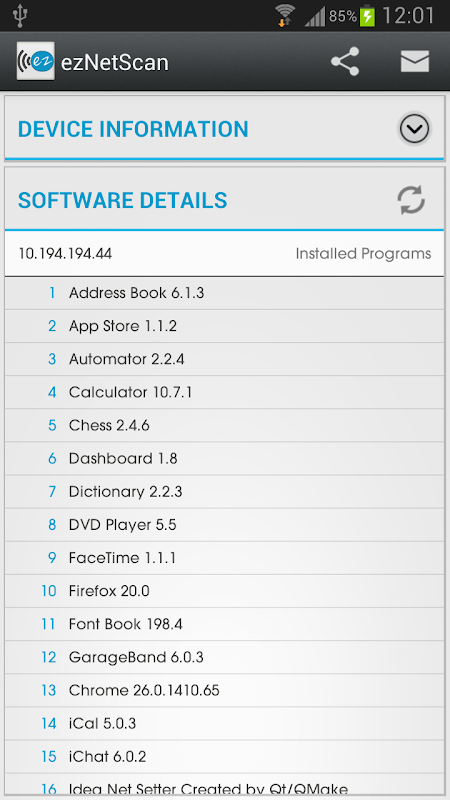Tap the Idea Net Setter row
Screen dimensions: 450x800
point(224,785)
